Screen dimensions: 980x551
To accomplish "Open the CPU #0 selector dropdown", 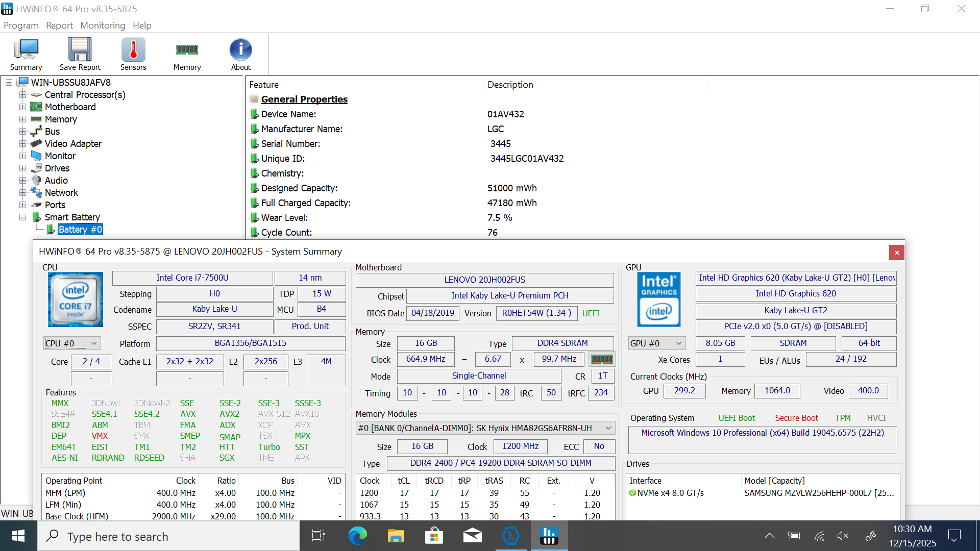I will coord(71,343).
